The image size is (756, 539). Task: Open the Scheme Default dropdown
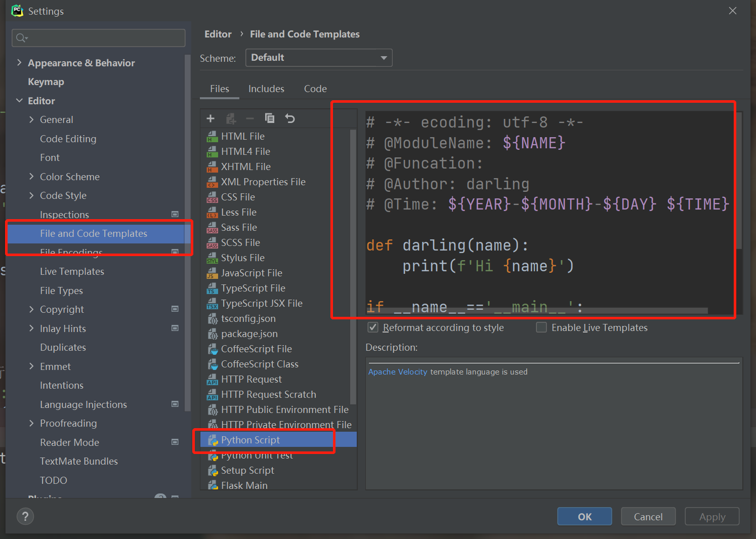[319, 58]
